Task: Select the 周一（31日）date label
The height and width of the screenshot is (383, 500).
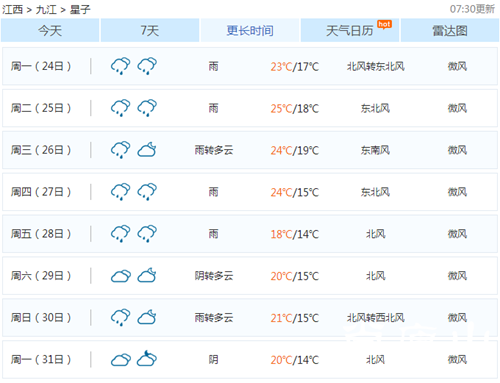Action: [41, 360]
